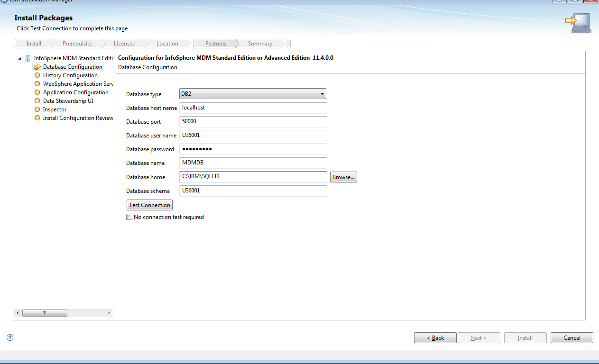Viewport: 599px width, 364px height.
Task: Click the Database user name field
Action: pyautogui.click(x=253, y=136)
